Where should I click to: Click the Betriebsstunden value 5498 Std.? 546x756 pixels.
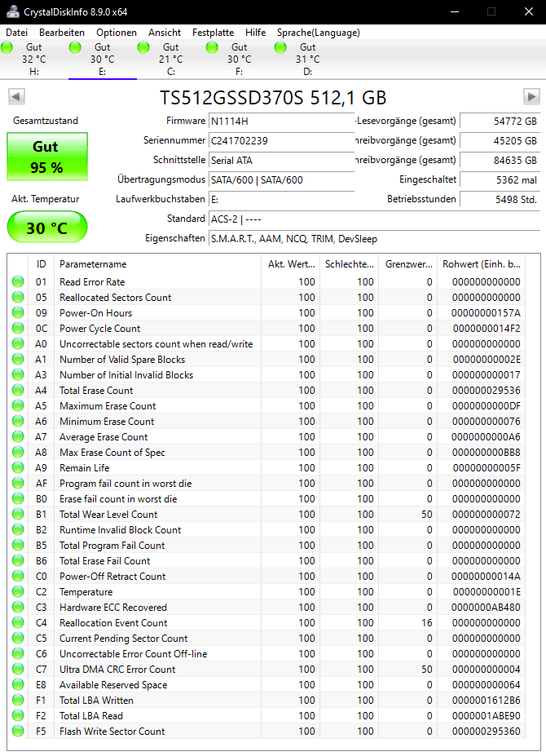500,199
